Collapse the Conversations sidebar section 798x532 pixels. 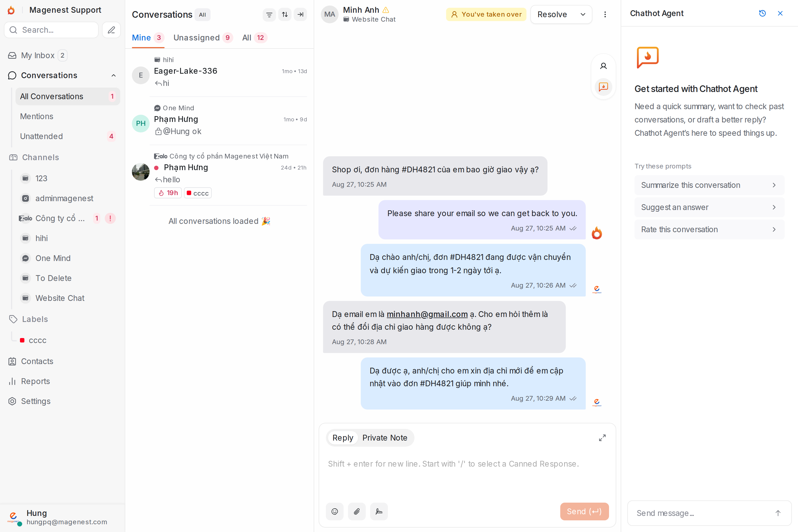point(114,75)
